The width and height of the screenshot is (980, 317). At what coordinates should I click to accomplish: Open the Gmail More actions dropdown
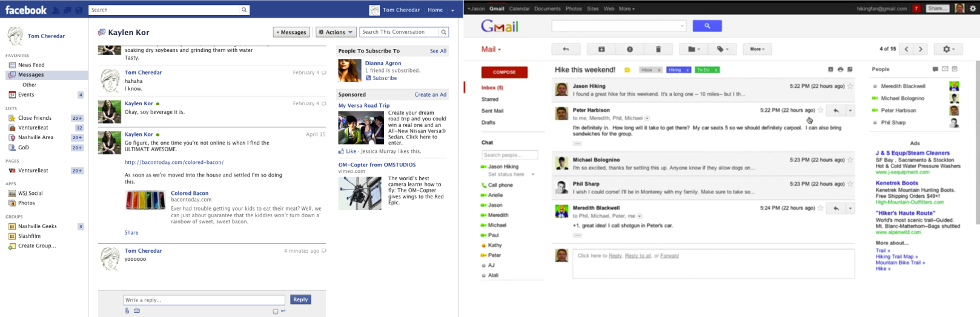tap(757, 49)
